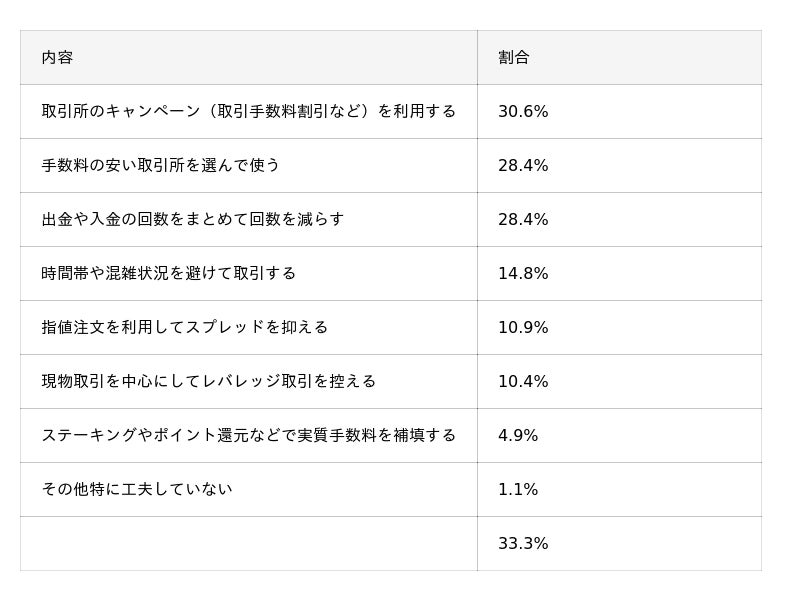Select 現物取引を中心にして row text
Viewport: 800px width, 601px height.
point(208,381)
